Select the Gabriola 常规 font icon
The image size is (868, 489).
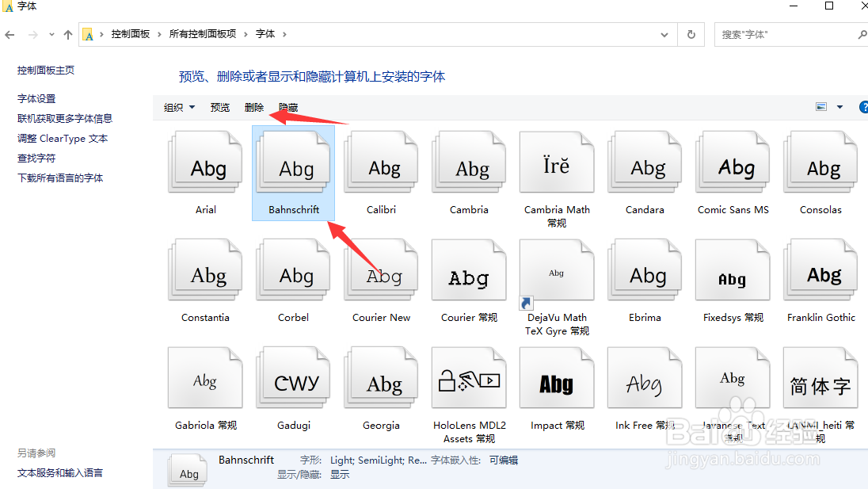tap(205, 378)
